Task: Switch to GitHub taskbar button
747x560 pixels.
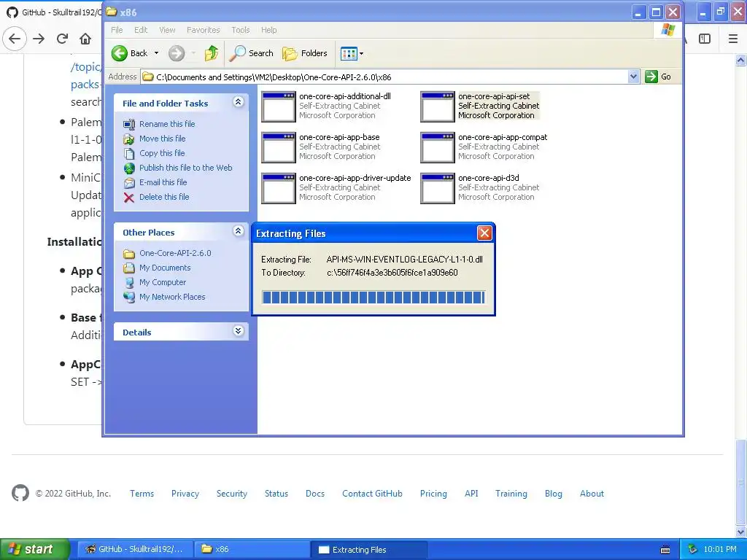Action: (x=135, y=549)
